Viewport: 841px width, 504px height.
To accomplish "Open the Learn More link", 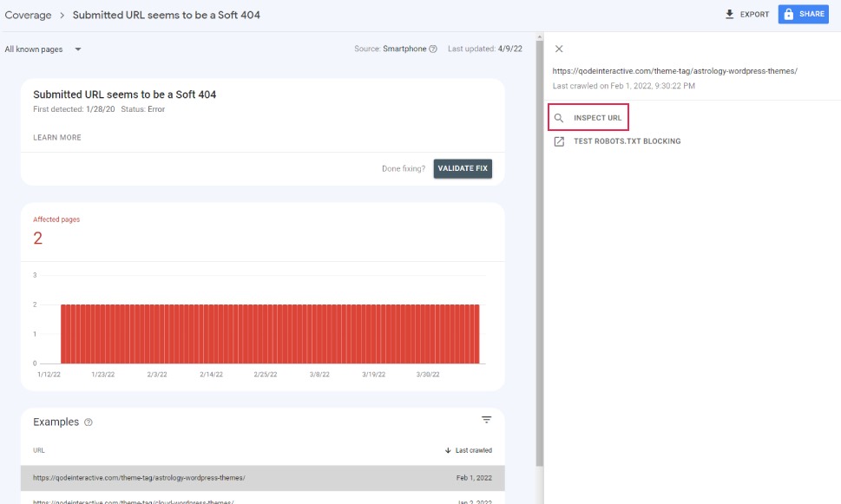I will pos(57,138).
